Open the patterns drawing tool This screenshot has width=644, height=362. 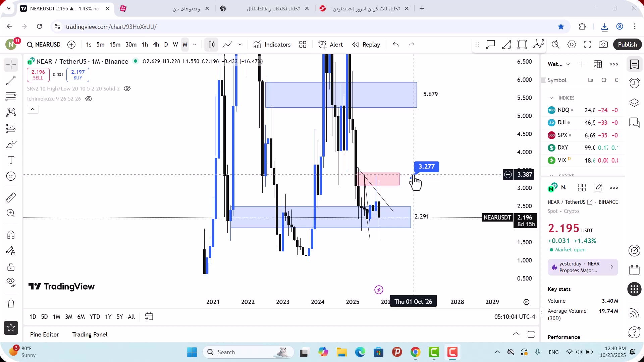(11, 112)
